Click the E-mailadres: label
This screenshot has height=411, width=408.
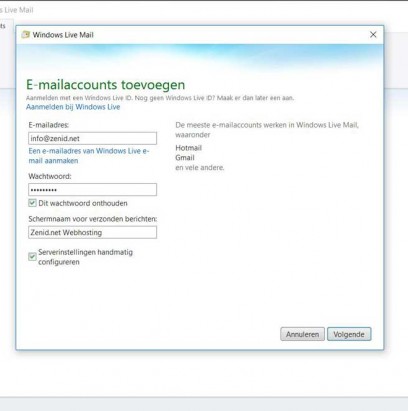[x=49, y=125]
